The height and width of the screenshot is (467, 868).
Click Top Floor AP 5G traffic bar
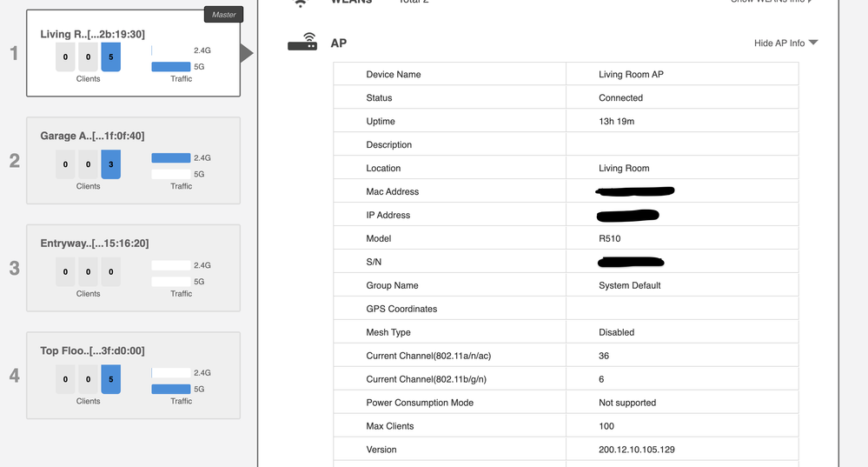tap(170, 390)
